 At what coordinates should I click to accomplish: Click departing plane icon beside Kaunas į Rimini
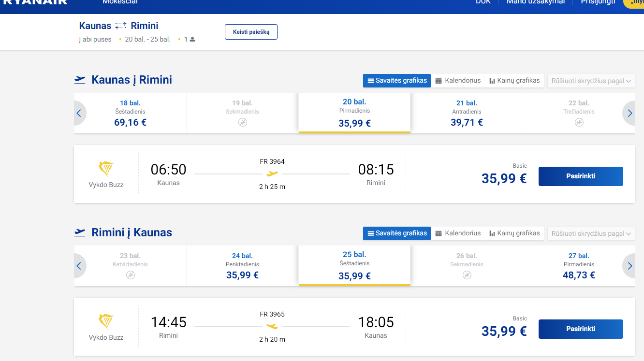(80, 80)
